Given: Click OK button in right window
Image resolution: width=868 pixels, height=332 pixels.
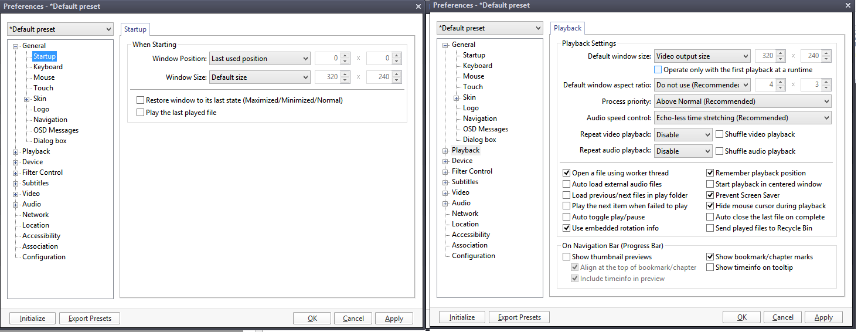Looking at the screenshot, I should 742,317.
